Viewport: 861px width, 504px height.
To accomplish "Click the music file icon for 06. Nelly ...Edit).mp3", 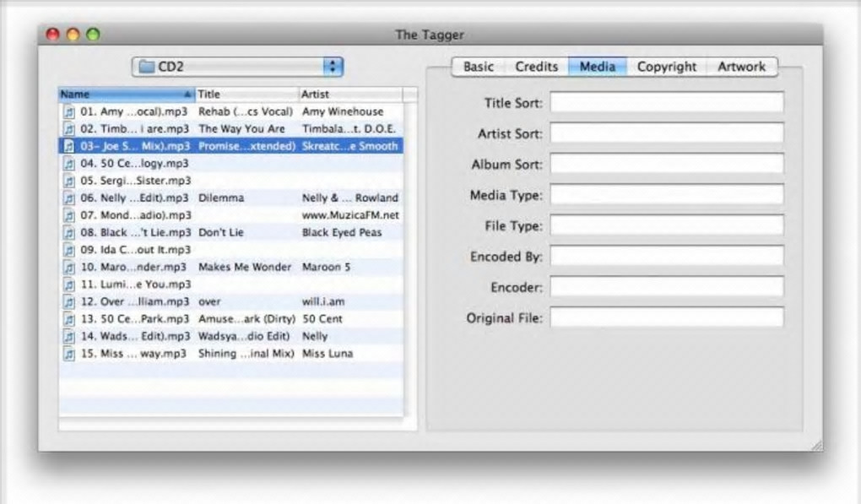I will click(x=69, y=198).
